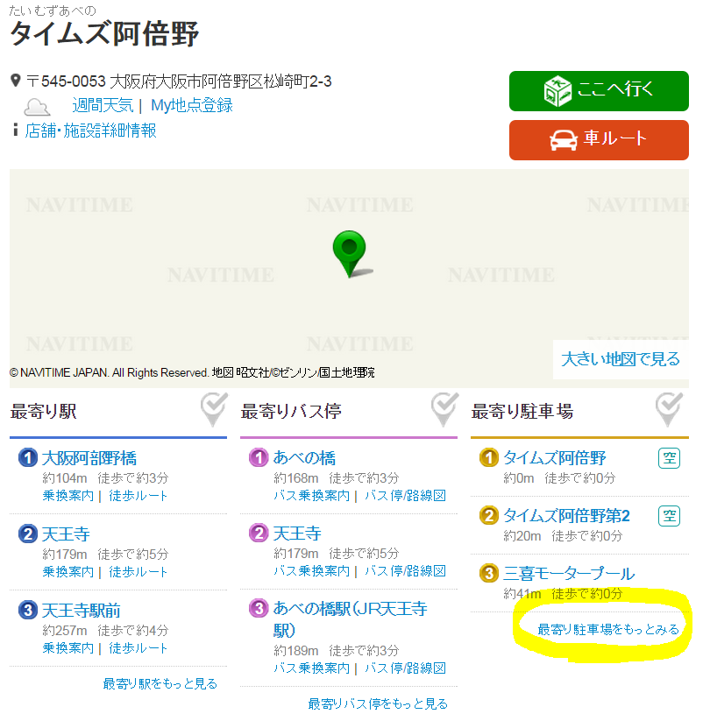Open the 三喜モータープール parking link

pos(569,574)
